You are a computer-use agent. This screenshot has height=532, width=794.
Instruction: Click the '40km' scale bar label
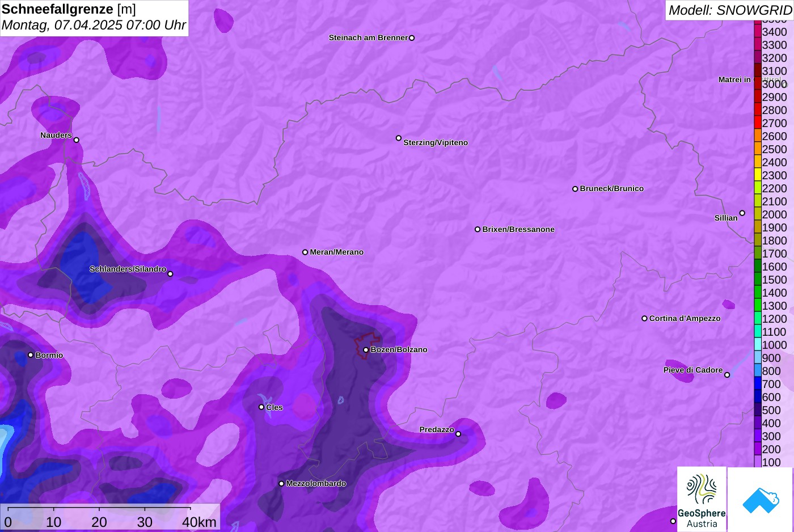[x=199, y=522]
